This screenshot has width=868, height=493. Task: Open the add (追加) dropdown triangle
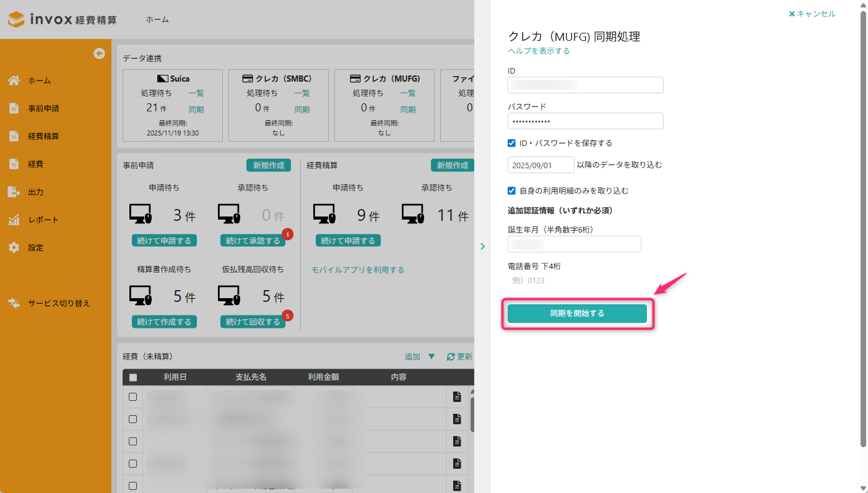(432, 357)
